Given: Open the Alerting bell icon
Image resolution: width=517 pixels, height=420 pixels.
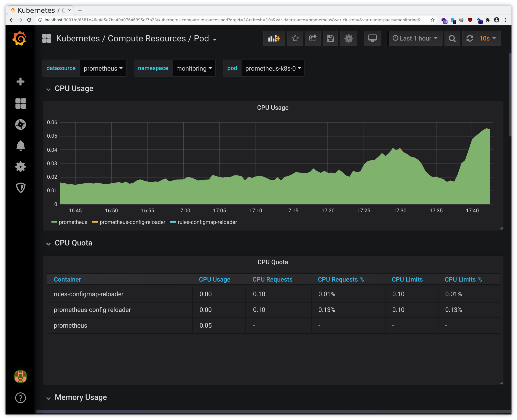Looking at the screenshot, I should (x=20, y=146).
